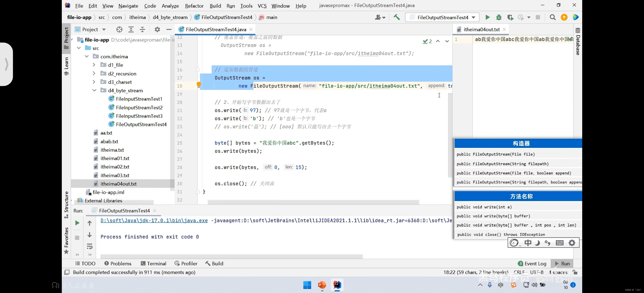644x293 pixels.
Task: Open IntelliJ IDEA from taskbar
Action: [337, 285]
